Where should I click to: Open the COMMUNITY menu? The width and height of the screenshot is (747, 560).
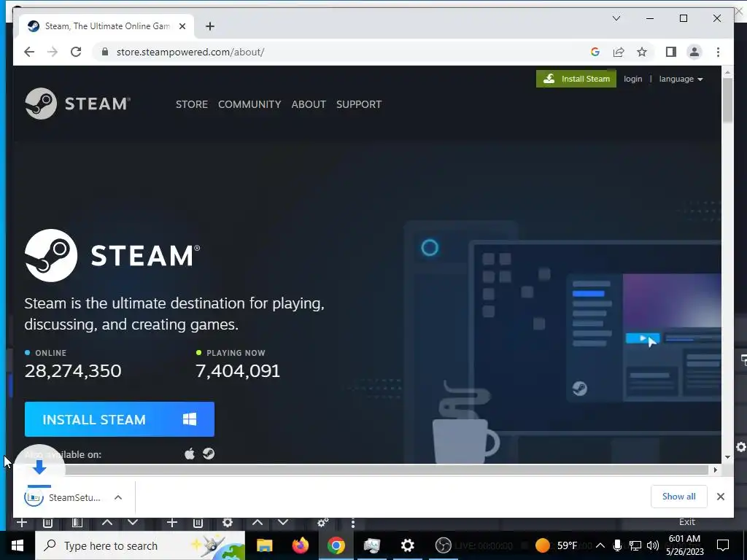249,104
